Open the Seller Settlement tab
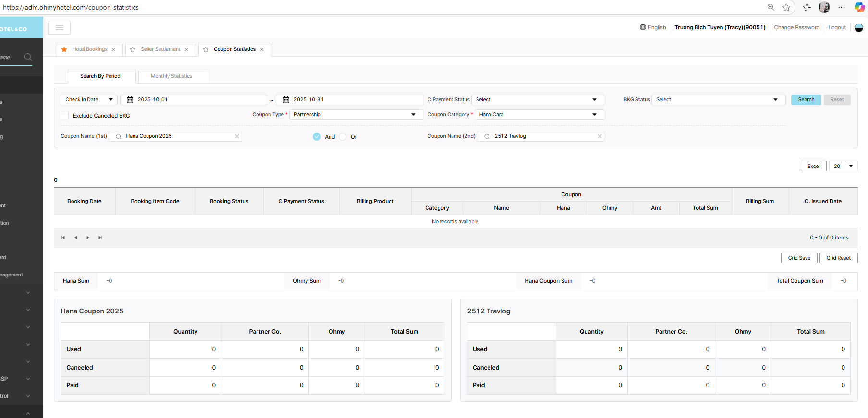The image size is (868, 418). [x=160, y=49]
